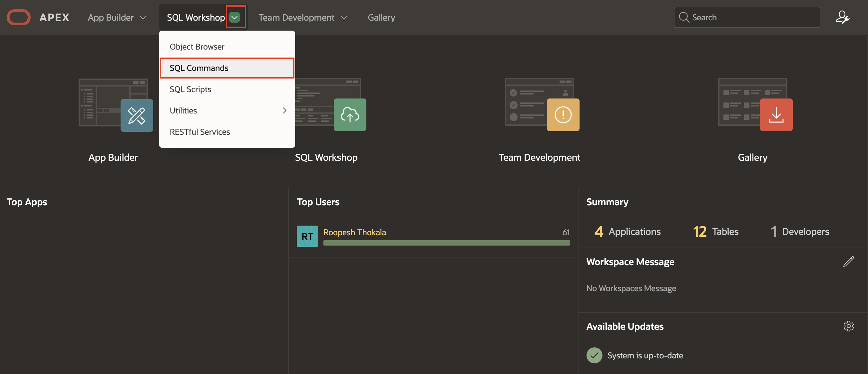Viewport: 868px width, 374px height.
Task: Click the Workspace Message heading
Action: pyautogui.click(x=630, y=262)
